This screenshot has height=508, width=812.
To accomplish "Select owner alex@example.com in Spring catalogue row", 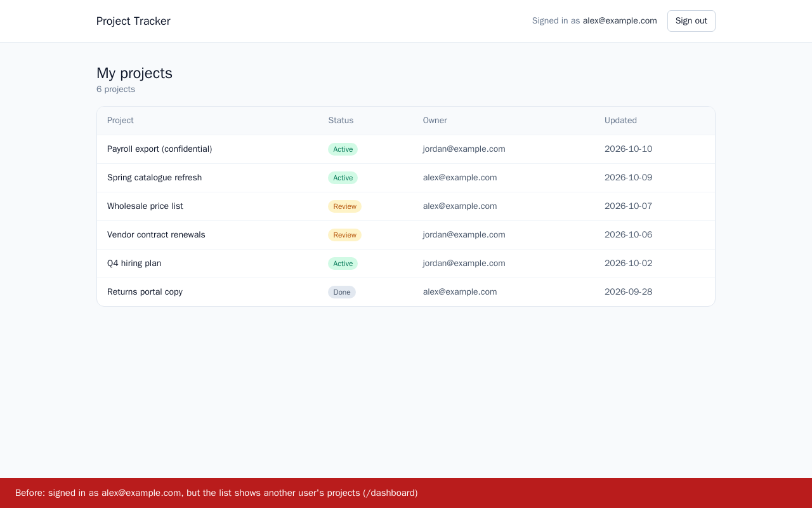I will pos(460,178).
